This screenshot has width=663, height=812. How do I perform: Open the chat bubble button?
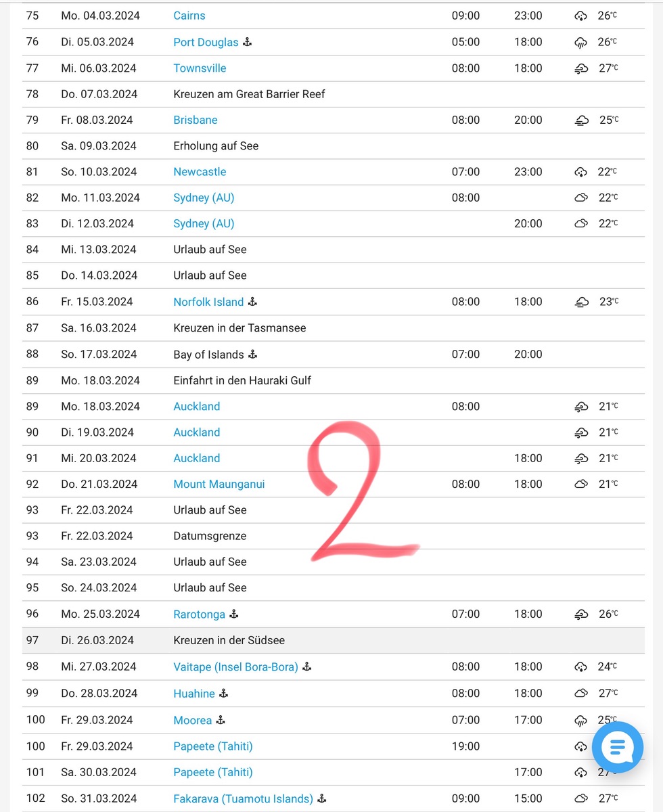point(617,747)
